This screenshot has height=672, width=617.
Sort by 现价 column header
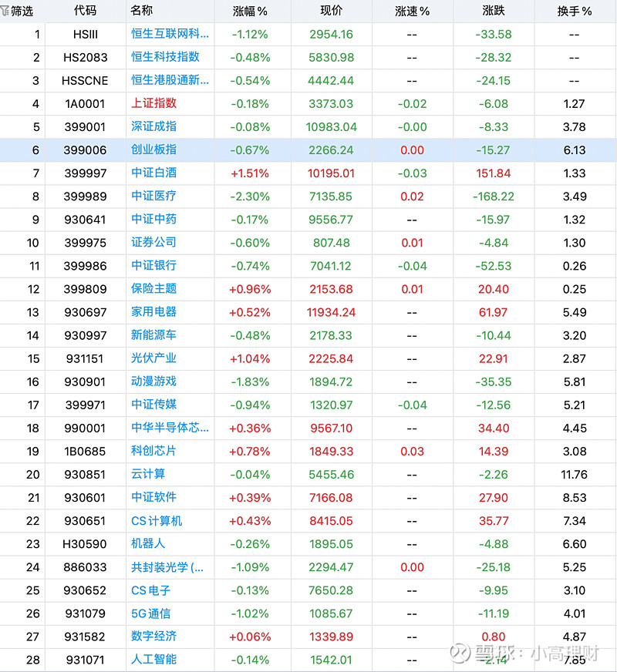coord(331,11)
